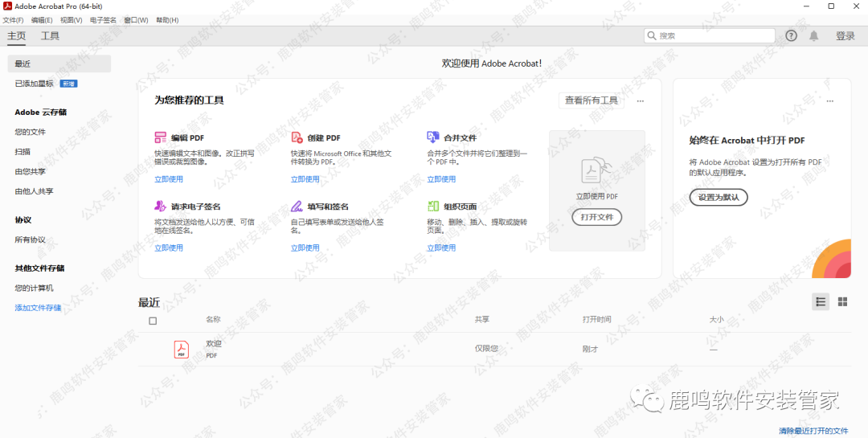
Task: Open the notifications bell icon
Action: (x=813, y=36)
